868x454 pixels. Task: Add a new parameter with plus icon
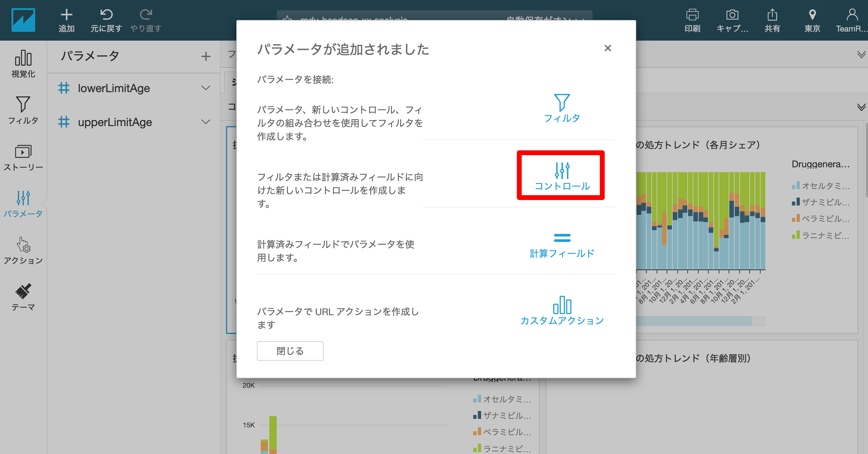(206, 56)
